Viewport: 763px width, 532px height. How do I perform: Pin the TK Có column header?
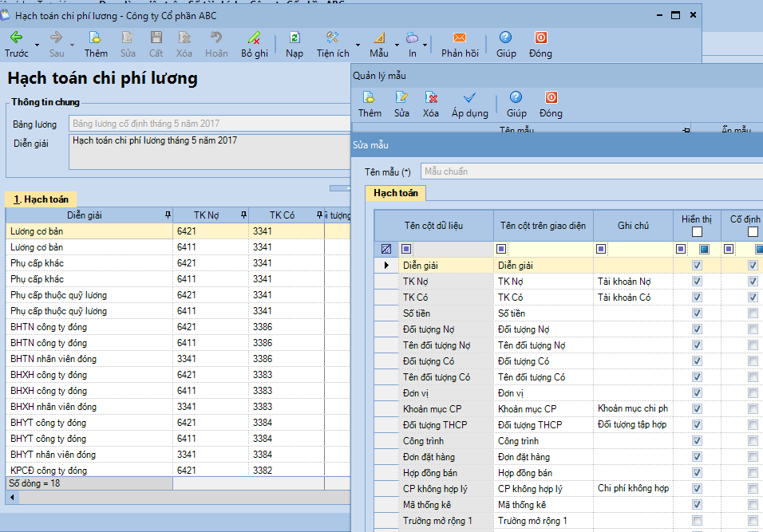320,215
